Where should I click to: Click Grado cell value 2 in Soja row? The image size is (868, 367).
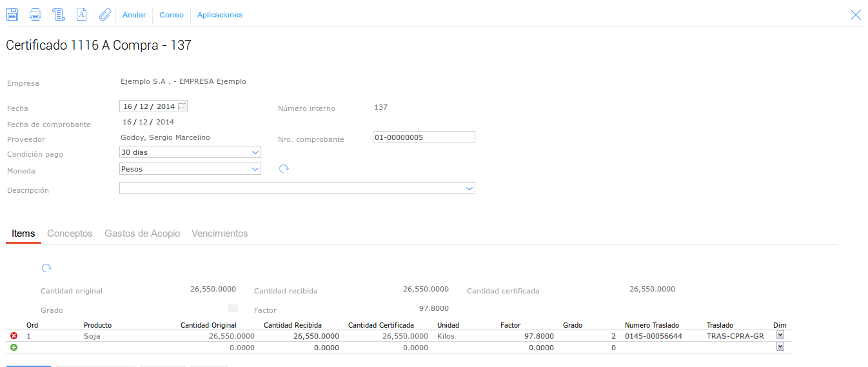[x=613, y=336]
